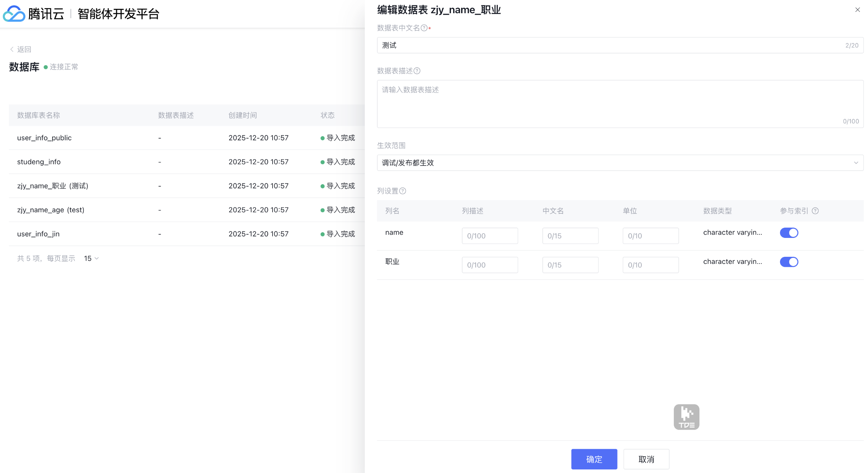This screenshot has width=868, height=473.
Task: Click column description field for name row
Action: [490, 236]
